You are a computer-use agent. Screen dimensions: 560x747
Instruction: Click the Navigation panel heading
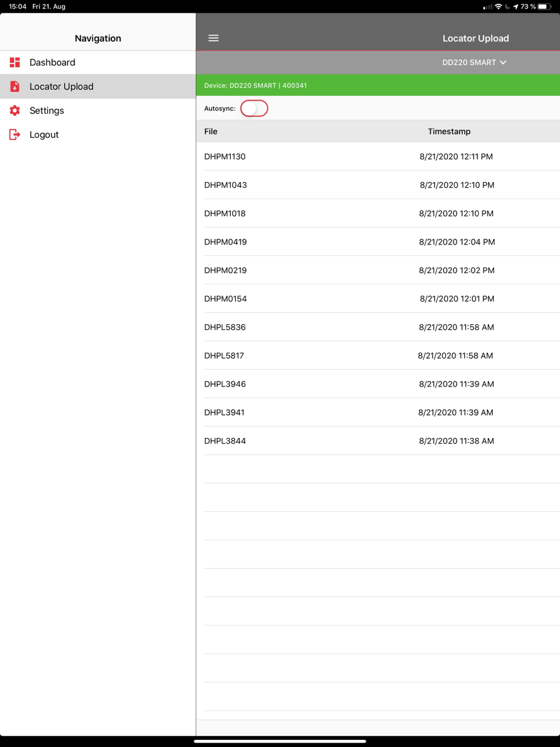tap(98, 38)
